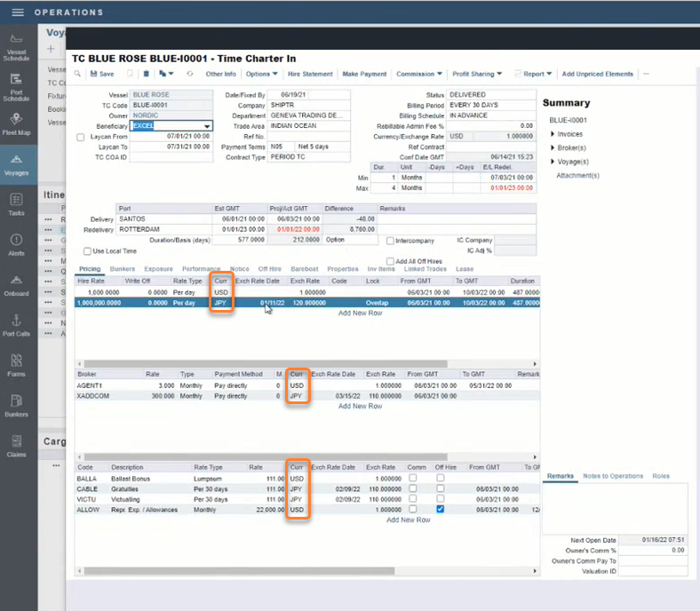
Task: Uncheck Off Hire for ALLOW row
Action: (441, 509)
